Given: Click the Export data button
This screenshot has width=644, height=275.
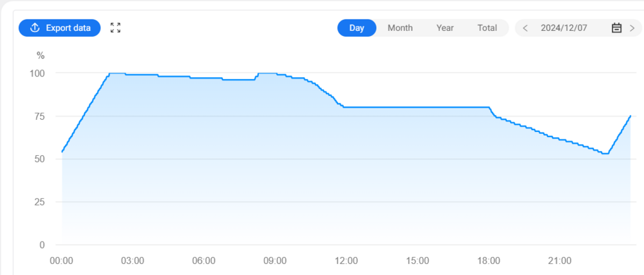Looking at the screenshot, I should 59,28.
